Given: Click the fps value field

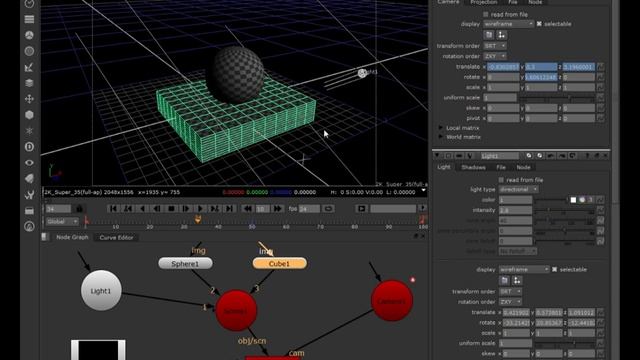Looking at the screenshot, I should click(x=309, y=209).
